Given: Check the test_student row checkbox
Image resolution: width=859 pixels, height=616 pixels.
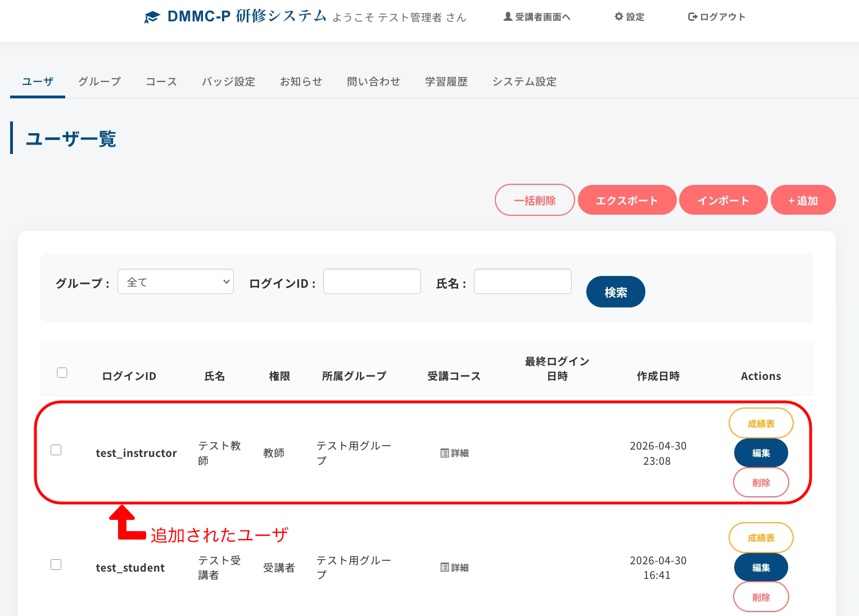Looking at the screenshot, I should pyautogui.click(x=56, y=565).
